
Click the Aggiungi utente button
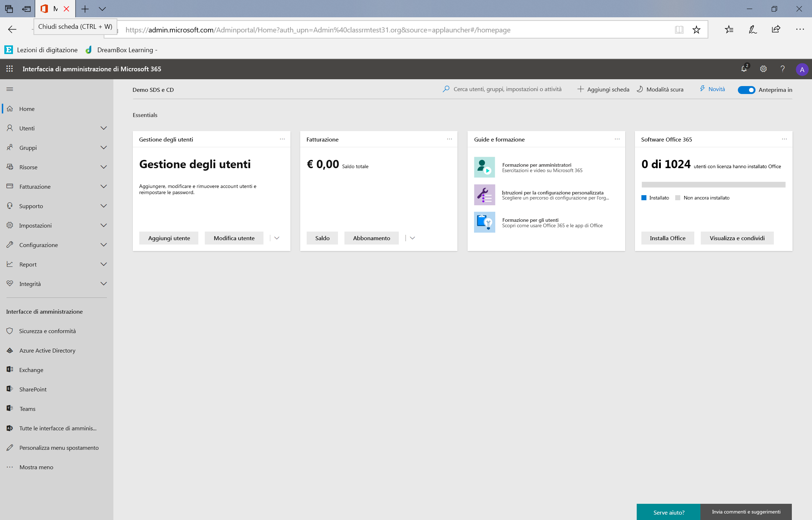(x=169, y=238)
